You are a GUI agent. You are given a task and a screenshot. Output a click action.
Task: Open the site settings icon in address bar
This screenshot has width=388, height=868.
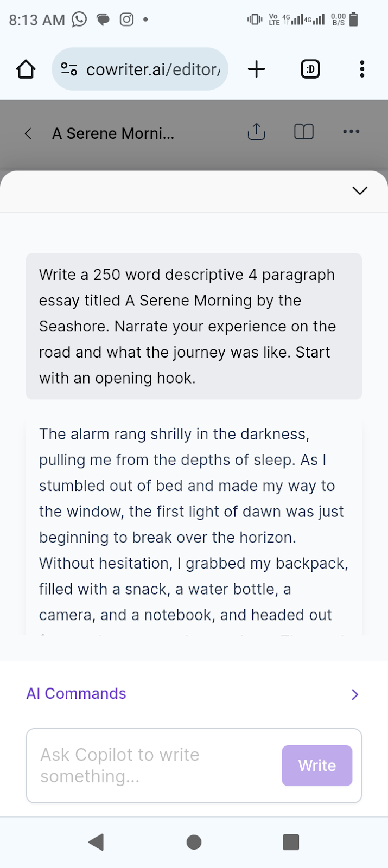click(x=69, y=69)
